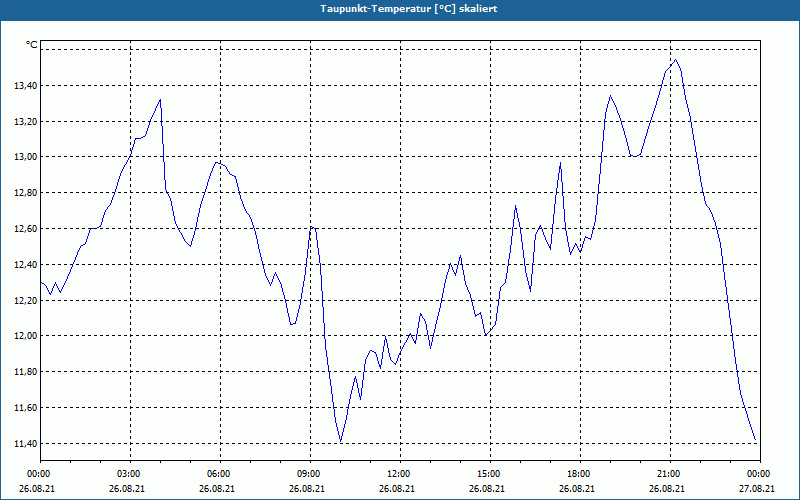Click the 12,20 y-axis value
The width and height of the screenshot is (800, 500).
pyautogui.click(x=25, y=301)
